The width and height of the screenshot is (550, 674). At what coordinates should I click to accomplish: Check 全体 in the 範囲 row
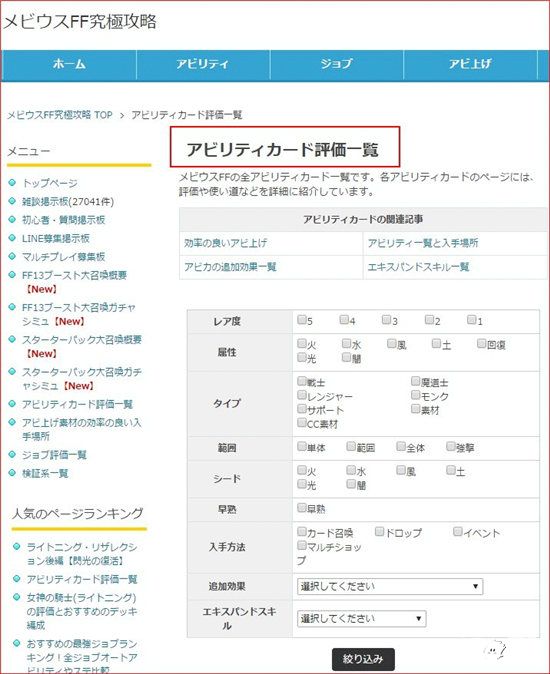[400, 446]
